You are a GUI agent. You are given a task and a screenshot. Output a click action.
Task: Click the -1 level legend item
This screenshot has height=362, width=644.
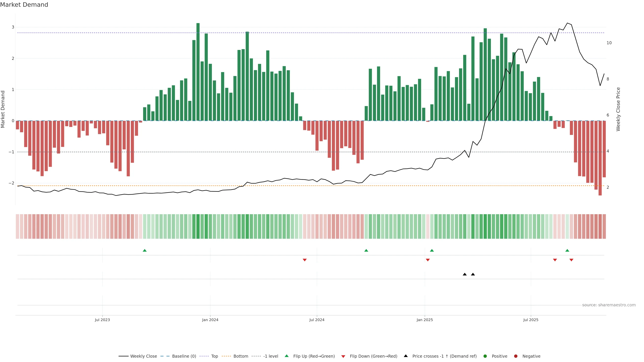click(271, 356)
